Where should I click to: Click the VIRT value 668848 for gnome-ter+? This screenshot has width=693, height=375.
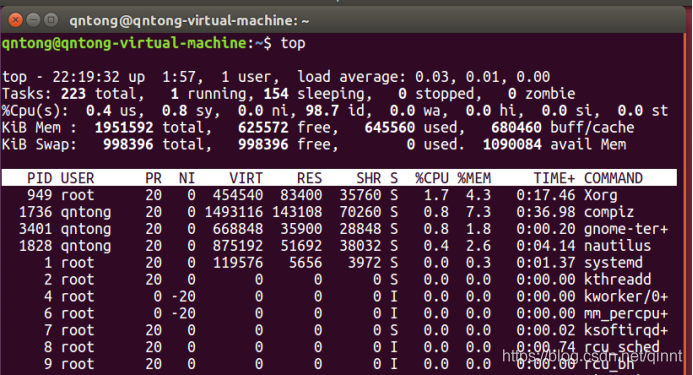coord(238,229)
